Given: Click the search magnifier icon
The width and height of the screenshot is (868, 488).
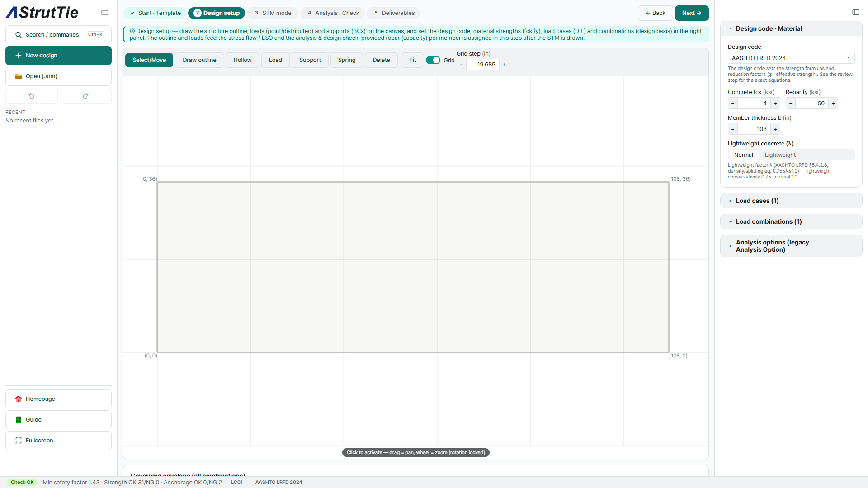Looking at the screenshot, I should pyautogui.click(x=19, y=35).
